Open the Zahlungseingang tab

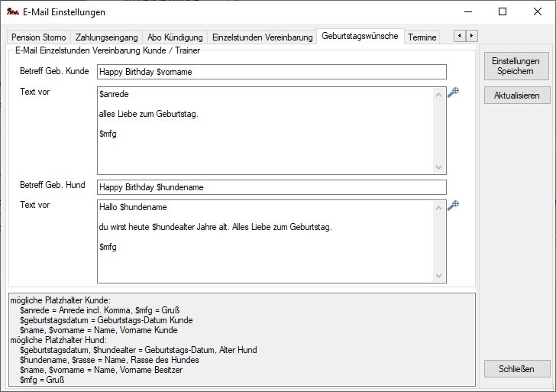(107, 37)
